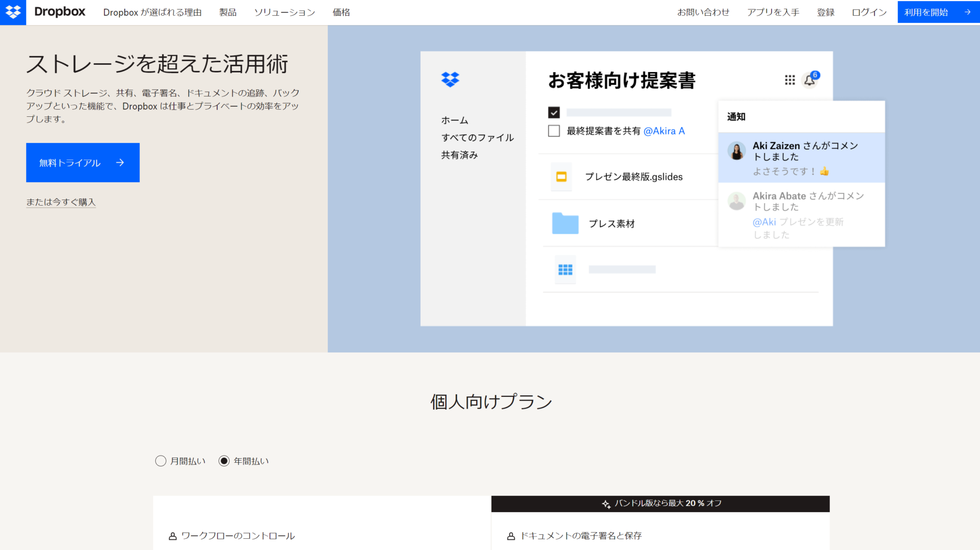Image resolution: width=980 pixels, height=550 pixels.
Task: Open the notification bell in the app mockup
Action: click(809, 80)
